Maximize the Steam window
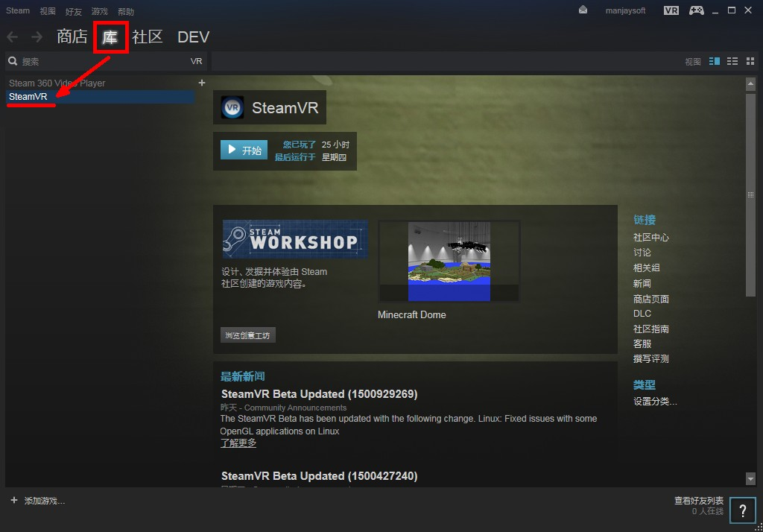 pyautogui.click(x=732, y=10)
